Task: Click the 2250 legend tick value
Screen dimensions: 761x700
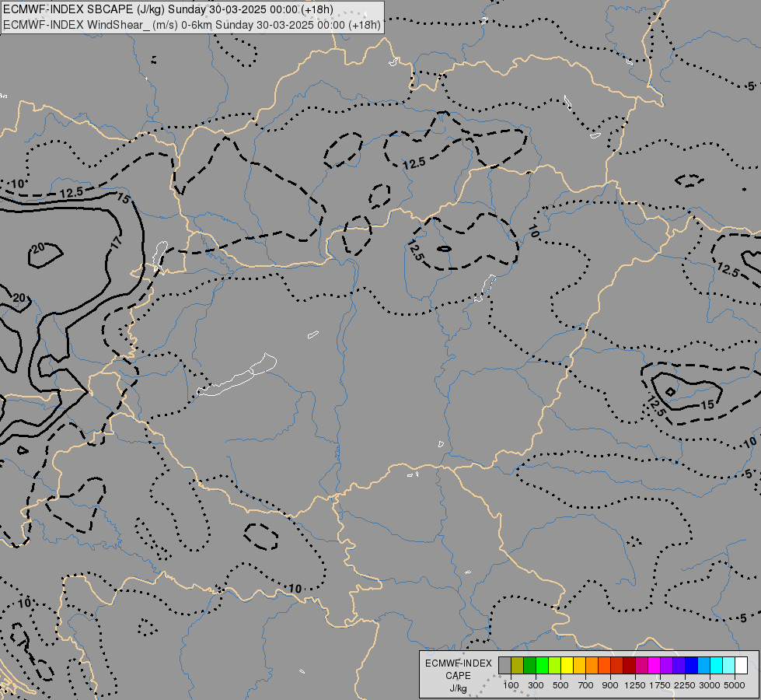Action: pos(684,685)
